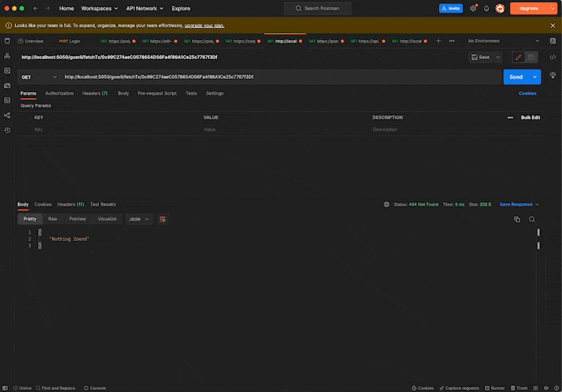The width and height of the screenshot is (562, 392).
Task: Add a new request tab with plus icon
Action: [x=438, y=41]
